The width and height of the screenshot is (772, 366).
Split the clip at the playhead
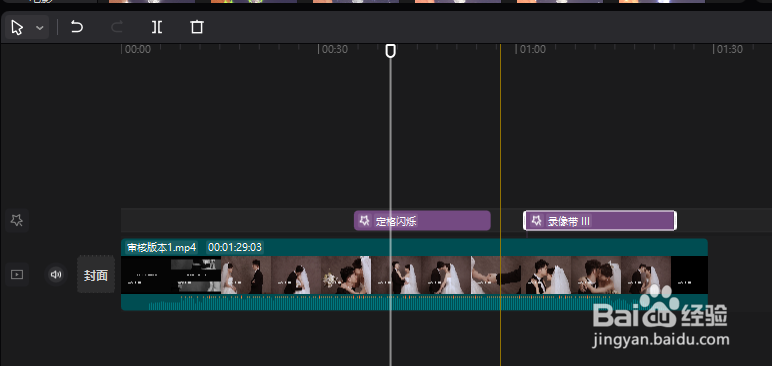tap(157, 27)
